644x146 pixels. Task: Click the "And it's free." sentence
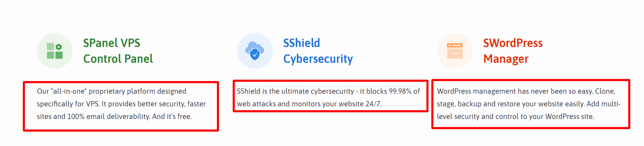point(172,117)
